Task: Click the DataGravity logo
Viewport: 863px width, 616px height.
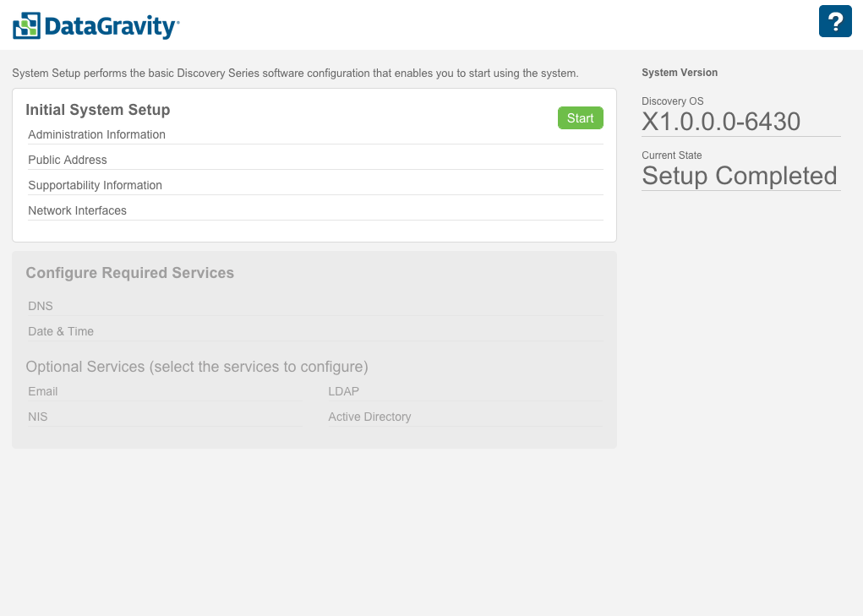Action: click(96, 25)
